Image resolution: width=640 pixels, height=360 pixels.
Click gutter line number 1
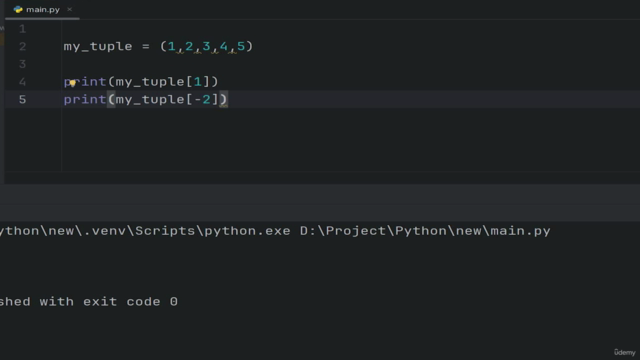pos(22,29)
